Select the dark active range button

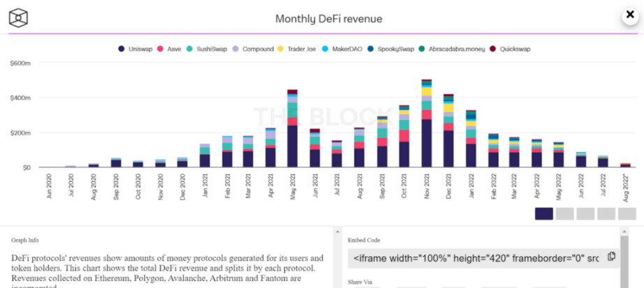[x=544, y=214]
